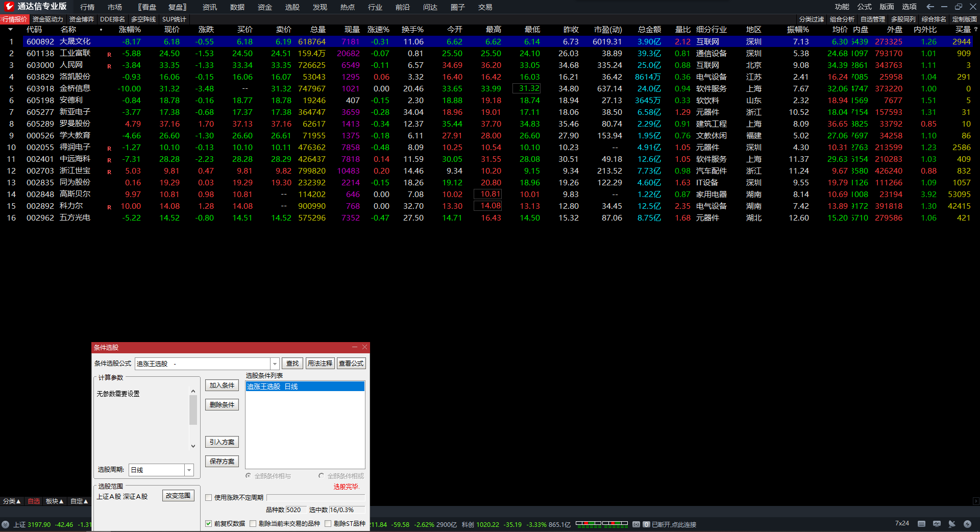
Task: Click the 用法注释 button
Action: (320, 364)
